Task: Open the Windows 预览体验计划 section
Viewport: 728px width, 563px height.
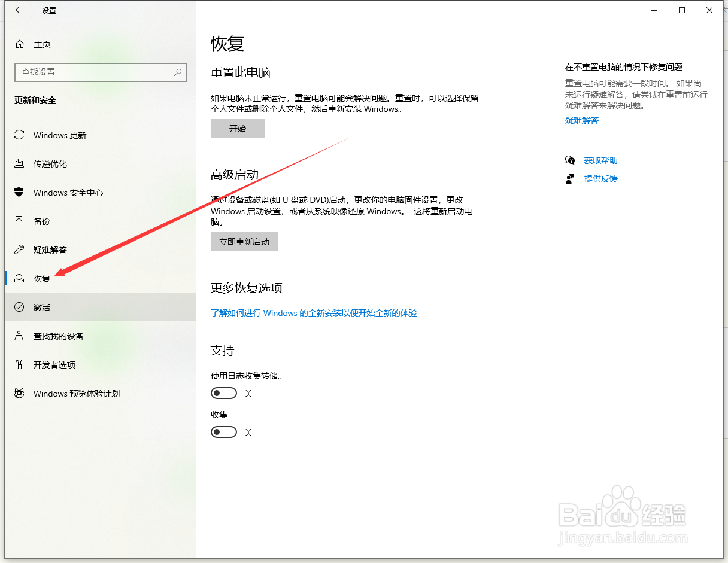Action: (x=101, y=394)
